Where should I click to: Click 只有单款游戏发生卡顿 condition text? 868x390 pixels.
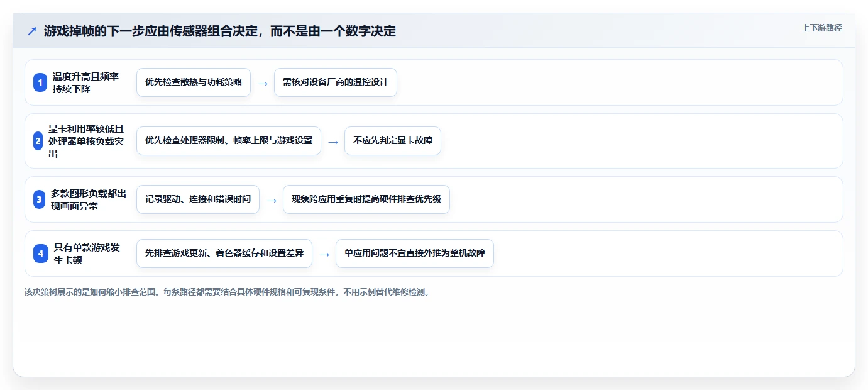pyautogui.click(x=87, y=253)
